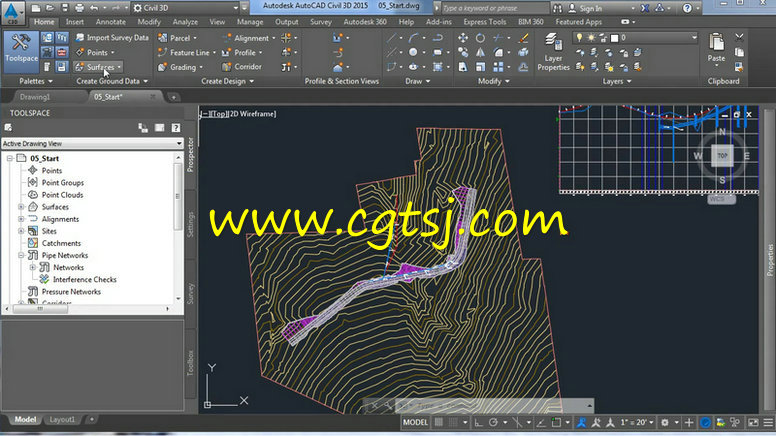Image resolution: width=776 pixels, height=436 pixels.
Task: Expand the Alignments tree node
Action: [21, 219]
